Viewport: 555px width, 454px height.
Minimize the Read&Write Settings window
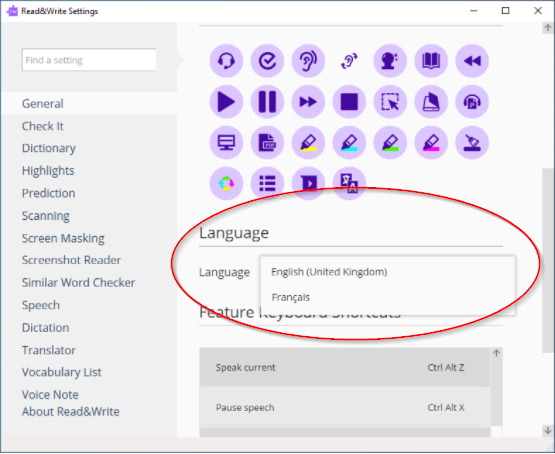click(473, 11)
